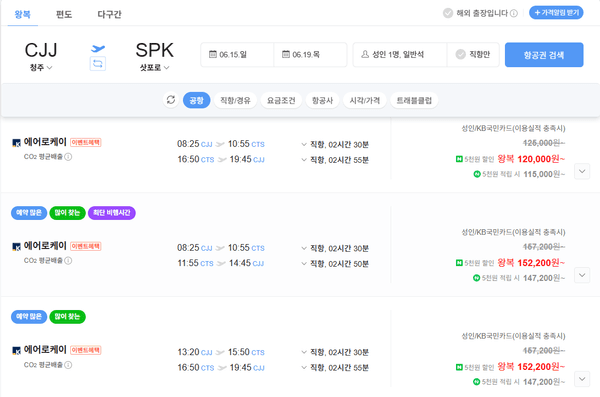Click CO2 info icon in 08:25/11:55 flight row

[x=68, y=260]
